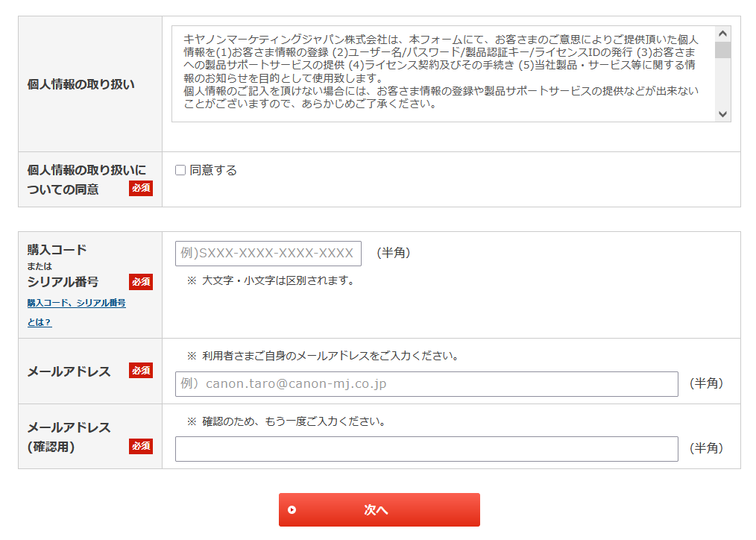Click the privacy text scrollbar up arrow
The width and height of the screenshot is (756, 540).
pyautogui.click(x=722, y=34)
